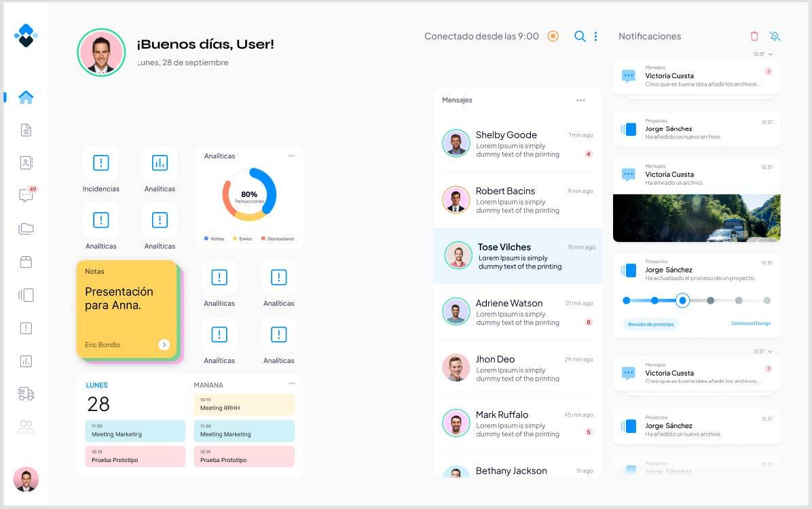Click the delivery truck sidebar icon
The height and width of the screenshot is (509, 812).
(x=26, y=393)
